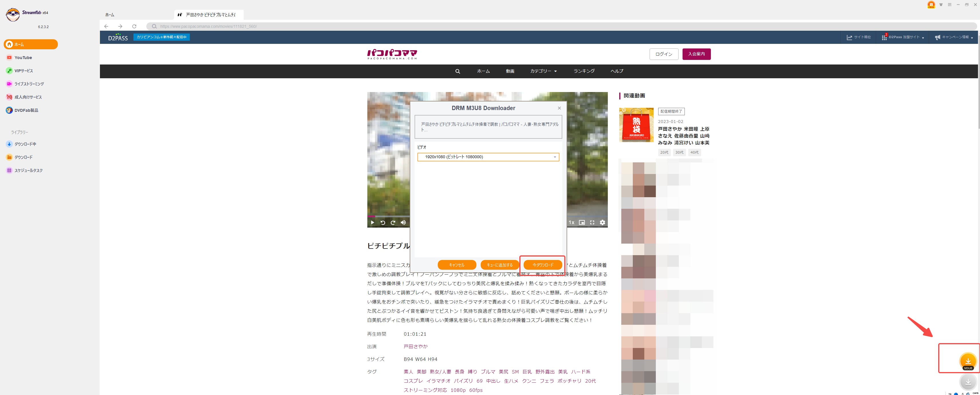Go to ヘルプ in site navigation
This screenshot has height=395, width=980.
617,71
